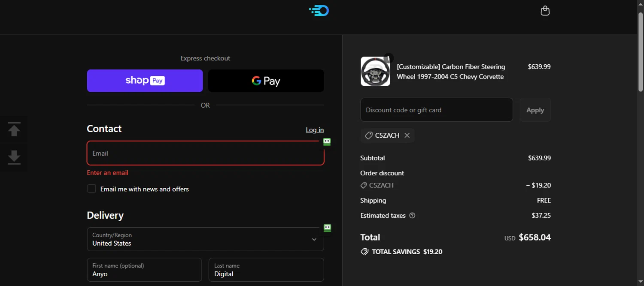Open the Country/Region dropdown

[205, 239]
